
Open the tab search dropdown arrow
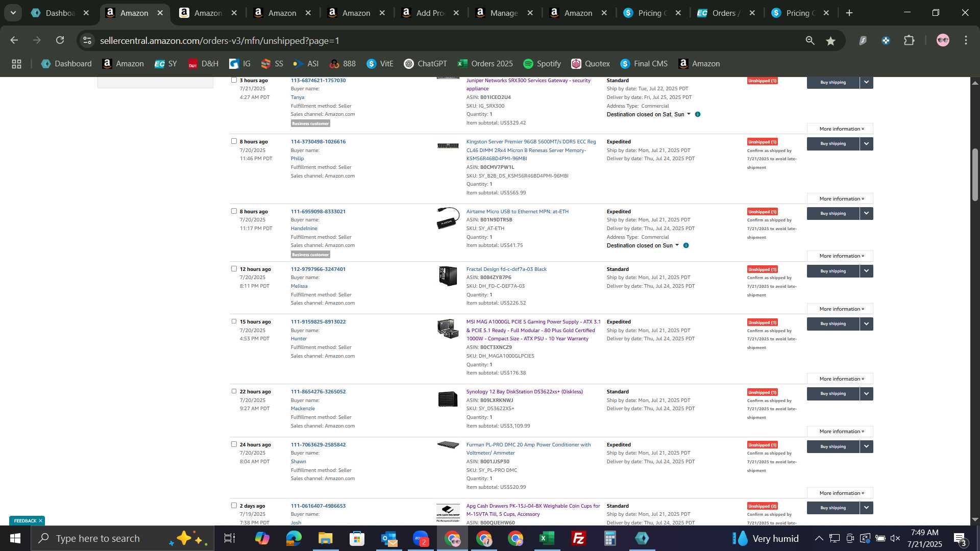pyautogui.click(x=13, y=13)
